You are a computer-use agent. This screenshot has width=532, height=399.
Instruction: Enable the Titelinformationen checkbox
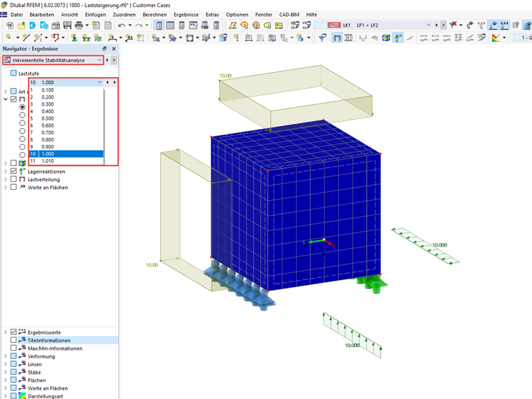tap(13, 340)
